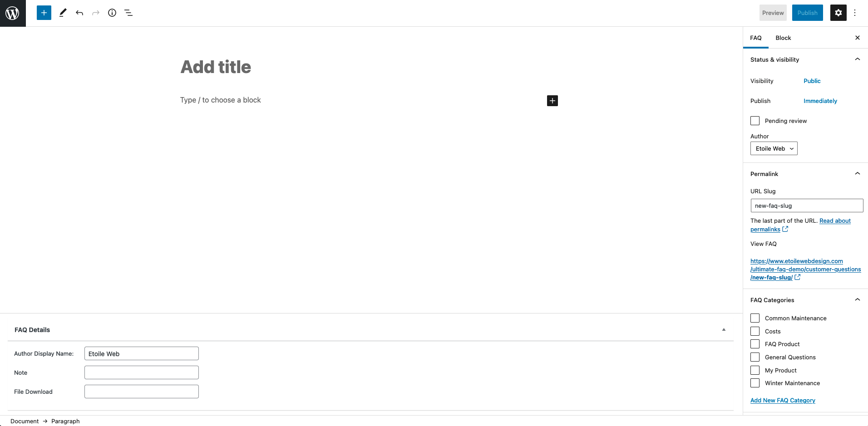Open the List View icon

pyautogui.click(x=128, y=13)
